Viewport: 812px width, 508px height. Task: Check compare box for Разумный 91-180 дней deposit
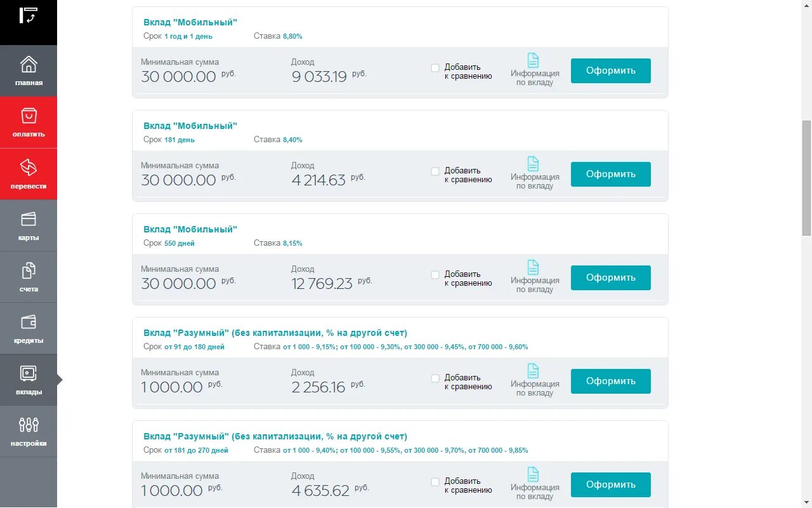[435, 378]
